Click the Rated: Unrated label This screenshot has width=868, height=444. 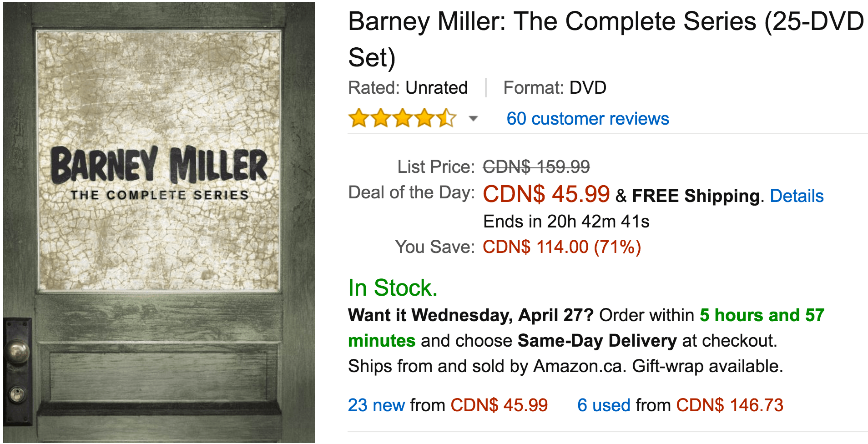(408, 88)
